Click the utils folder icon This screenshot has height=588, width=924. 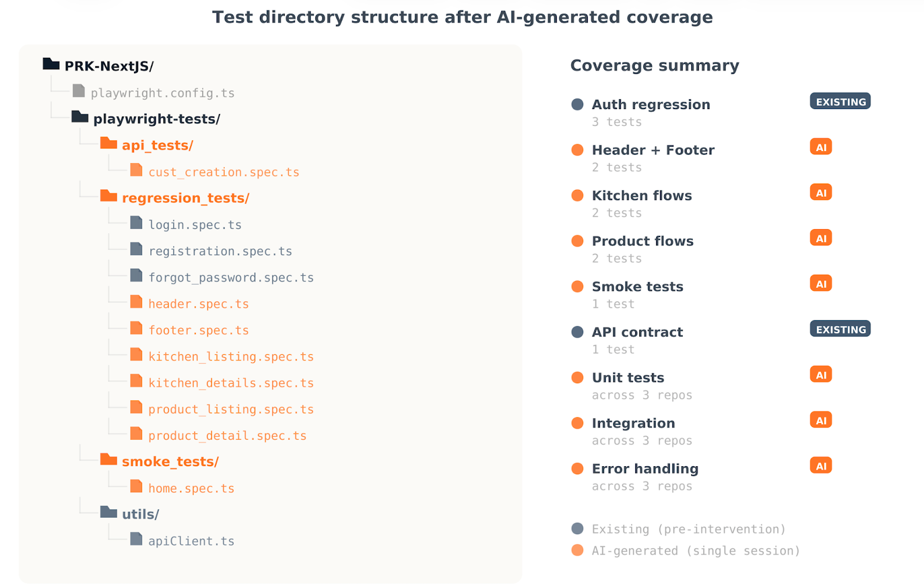click(108, 512)
